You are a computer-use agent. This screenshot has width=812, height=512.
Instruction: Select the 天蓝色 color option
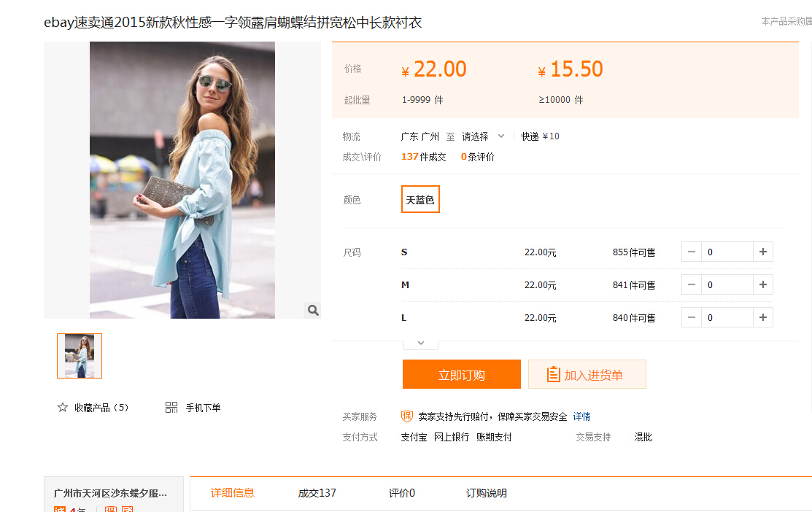(420, 200)
